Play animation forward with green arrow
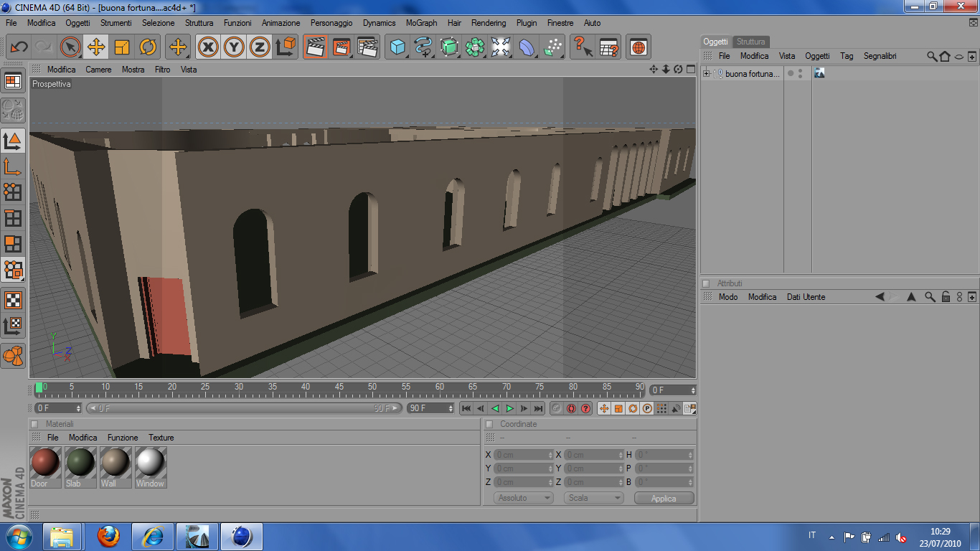 click(509, 408)
